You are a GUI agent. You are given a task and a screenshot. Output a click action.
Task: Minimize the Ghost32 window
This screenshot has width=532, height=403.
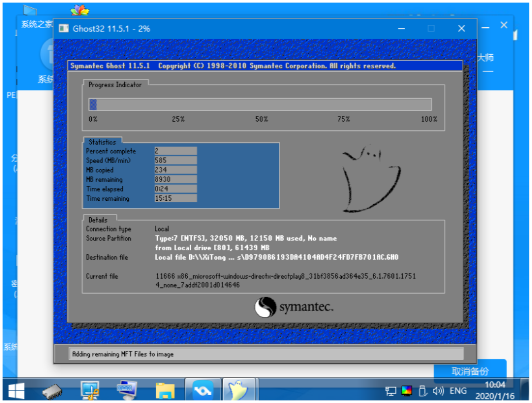402,28
